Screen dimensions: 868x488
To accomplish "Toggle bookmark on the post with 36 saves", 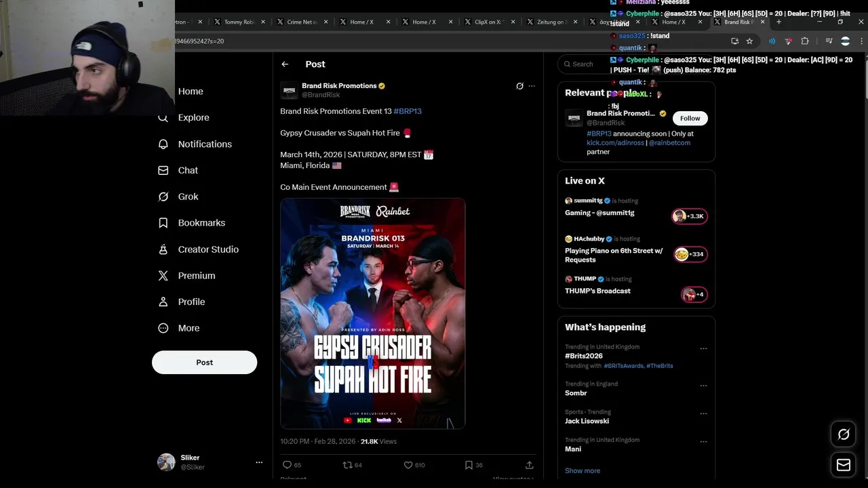I will click(469, 465).
